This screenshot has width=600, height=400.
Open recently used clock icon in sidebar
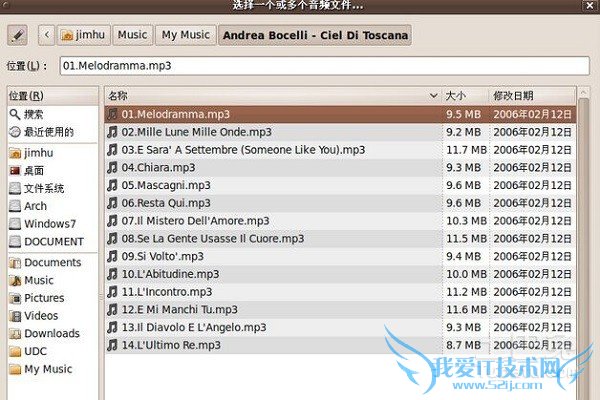tap(15, 132)
